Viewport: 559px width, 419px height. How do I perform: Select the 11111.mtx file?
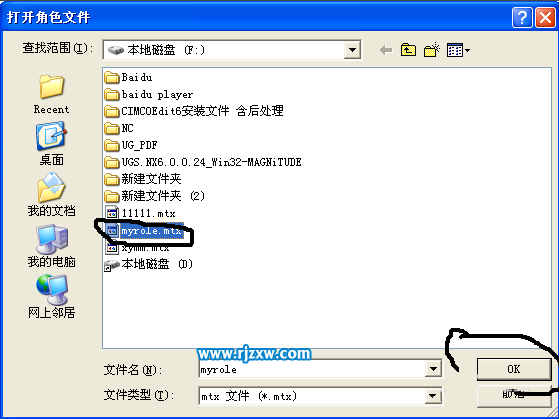pos(141,214)
